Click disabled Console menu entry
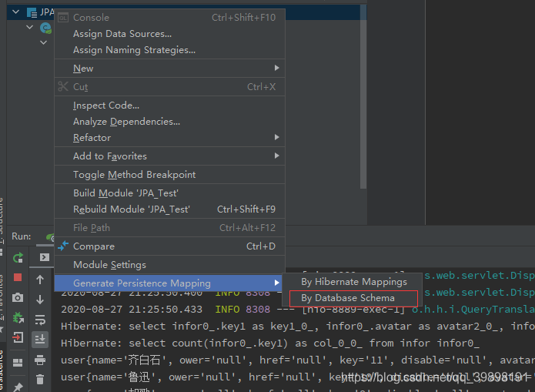 [x=170, y=18]
